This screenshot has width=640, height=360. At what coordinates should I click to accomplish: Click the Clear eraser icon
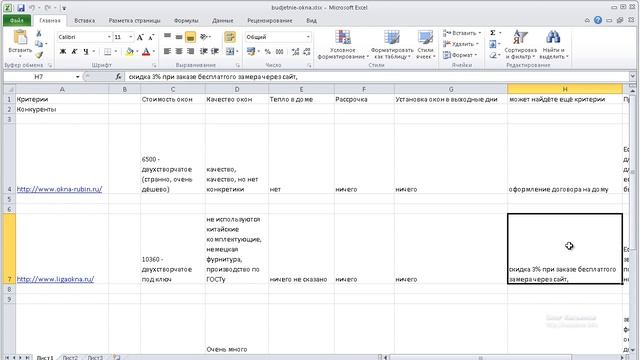pos(493,55)
